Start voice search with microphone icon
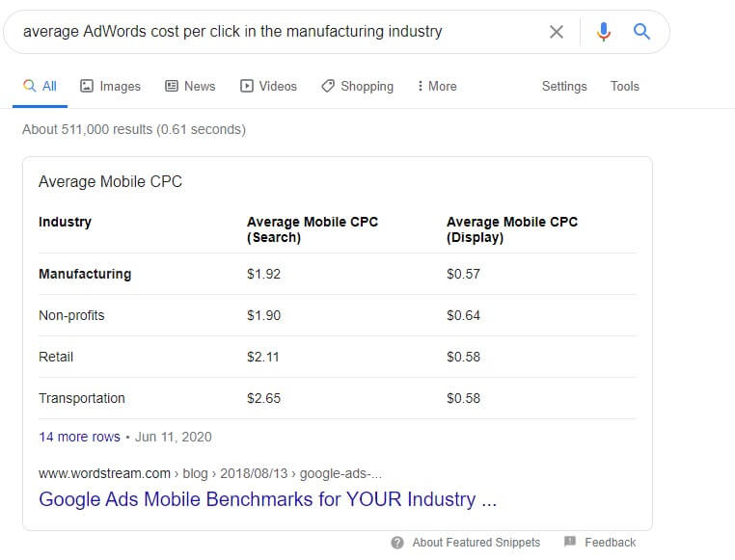This screenshot has width=735, height=560. click(604, 32)
